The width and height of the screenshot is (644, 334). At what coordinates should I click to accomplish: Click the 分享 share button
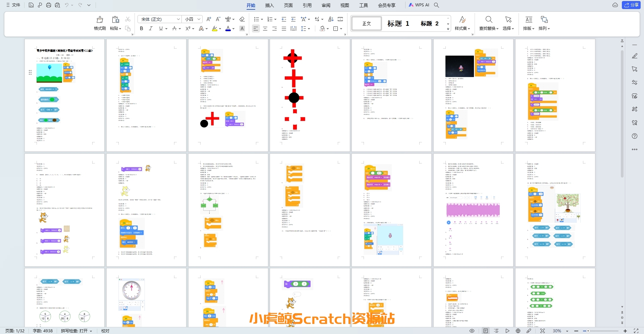pos(631,5)
